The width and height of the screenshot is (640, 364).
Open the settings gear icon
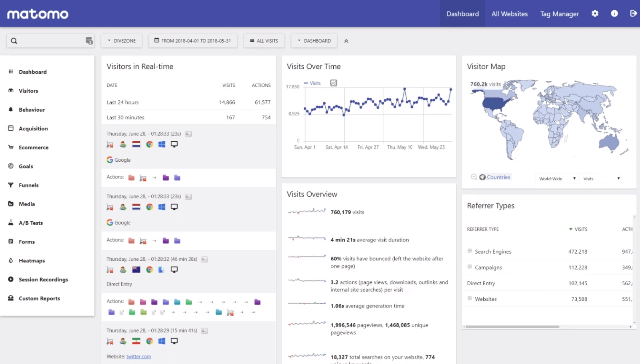(595, 13)
